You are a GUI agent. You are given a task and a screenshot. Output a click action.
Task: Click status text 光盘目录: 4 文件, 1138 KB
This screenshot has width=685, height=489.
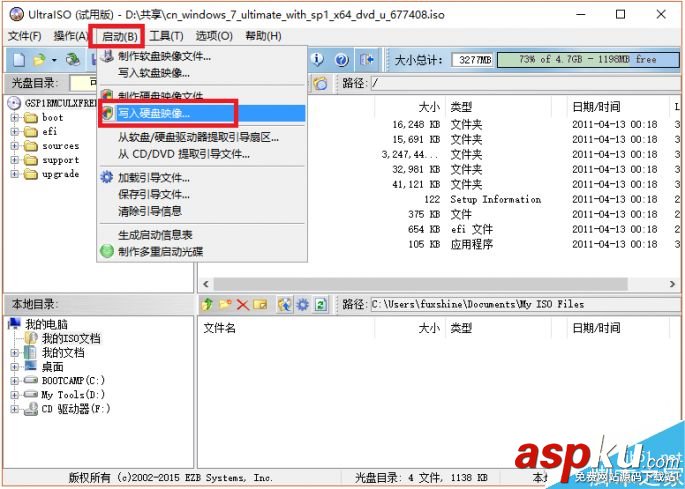(x=421, y=478)
